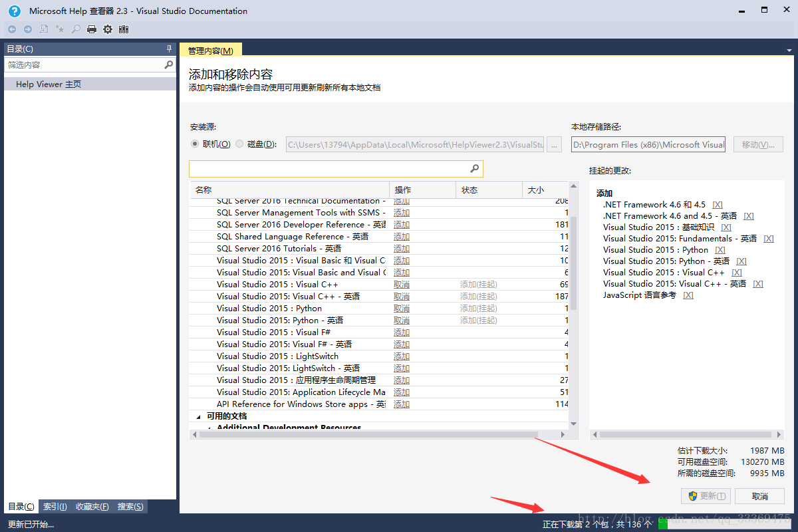Collapse the 可用的文档 group
Screen dimensions: 798x532
[198, 416]
